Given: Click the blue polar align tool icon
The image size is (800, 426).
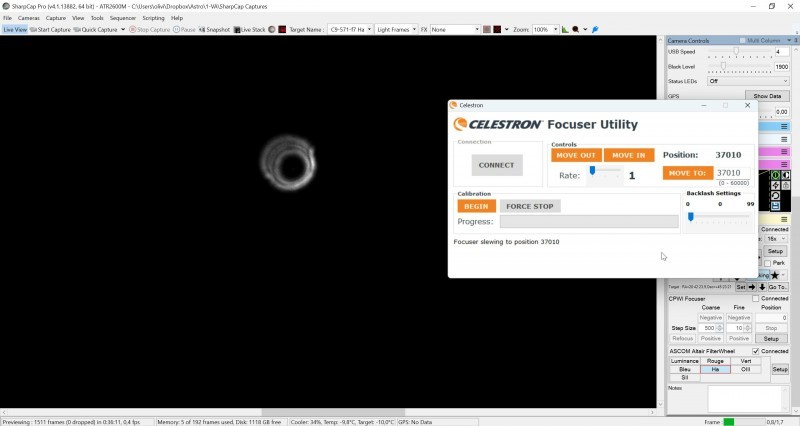Looking at the screenshot, I should tap(595, 30).
